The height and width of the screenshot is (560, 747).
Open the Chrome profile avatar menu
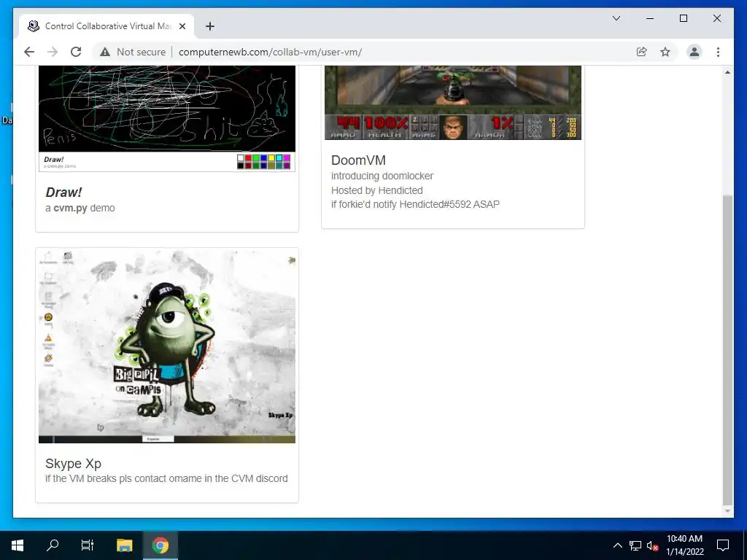pyautogui.click(x=694, y=52)
